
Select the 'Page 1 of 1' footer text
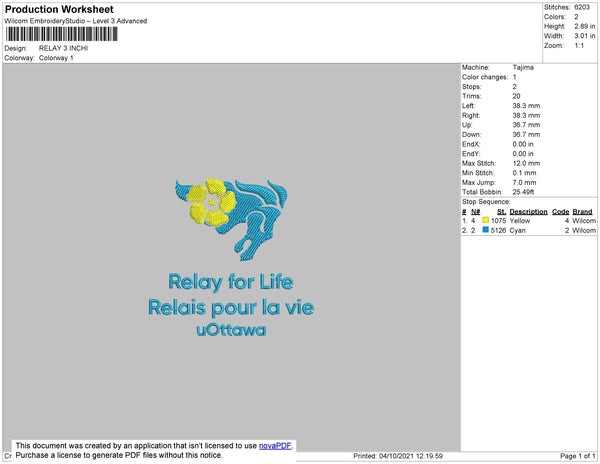pos(578,456)
